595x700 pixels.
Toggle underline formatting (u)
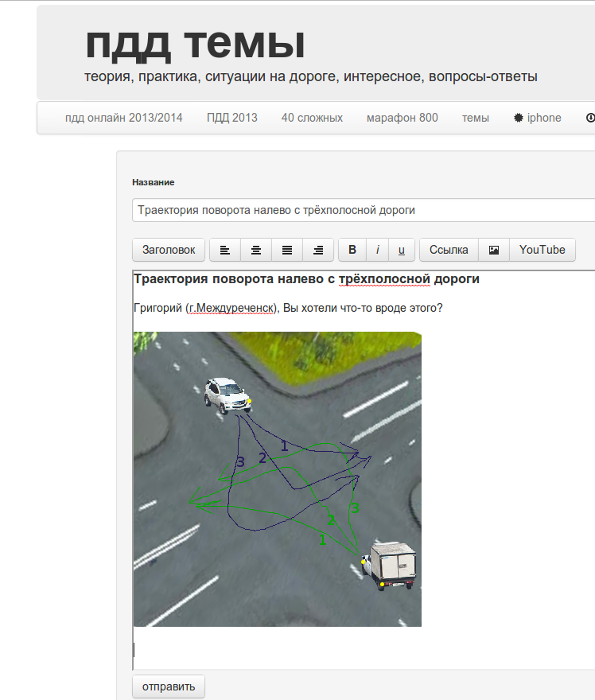point(402,250)
